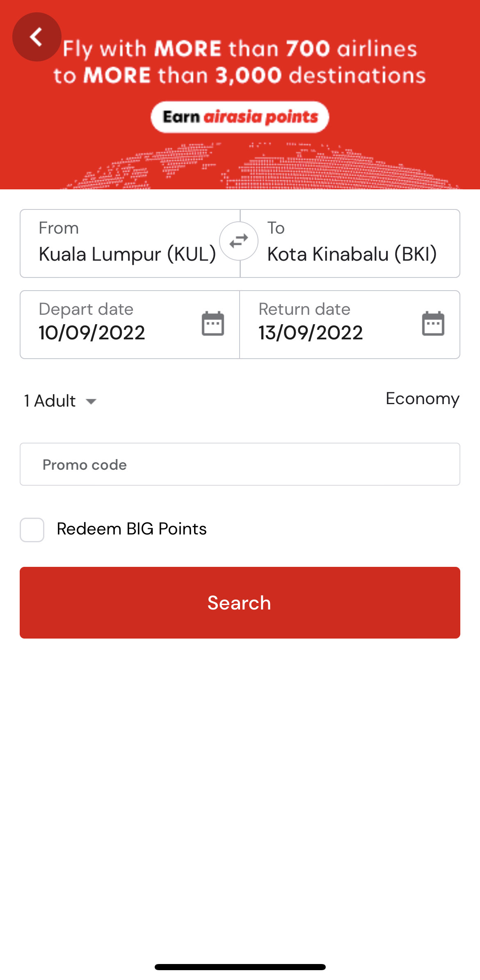The height and width of the screenshot is (980, 480).
Task: Tap the Return date label
Action: click(304, 309)
